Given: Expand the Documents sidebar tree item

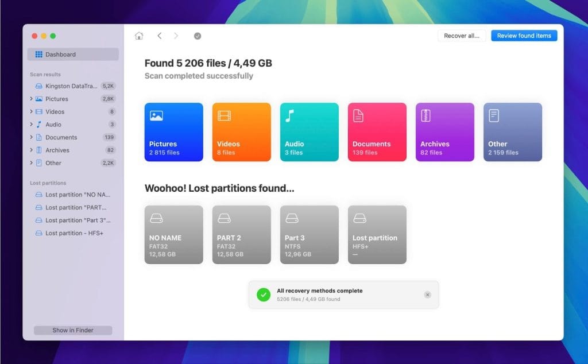Looking at the screenshot, I should [x=31, y=137].
